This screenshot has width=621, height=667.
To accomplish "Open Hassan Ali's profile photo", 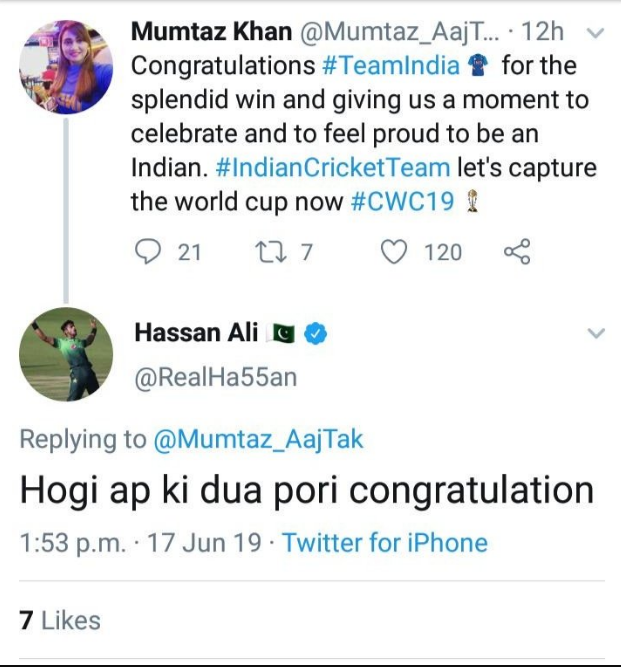I will 66,360.
